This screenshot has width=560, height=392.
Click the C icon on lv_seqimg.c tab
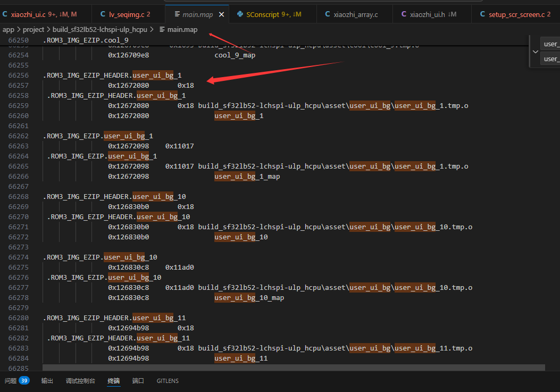point(103,14)
